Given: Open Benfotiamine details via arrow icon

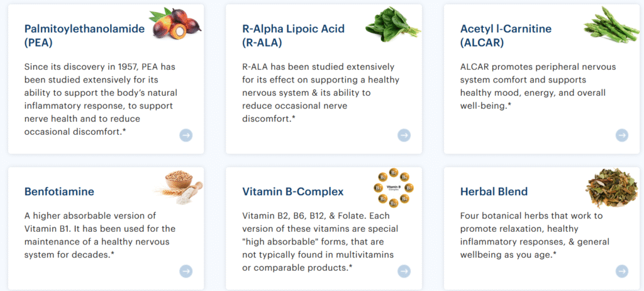Looking at the screenshot, I should [x=186, y=271].
